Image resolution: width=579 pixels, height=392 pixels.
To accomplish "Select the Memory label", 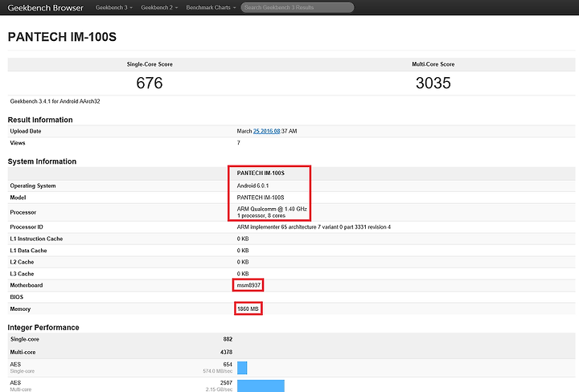I will 20,308.
